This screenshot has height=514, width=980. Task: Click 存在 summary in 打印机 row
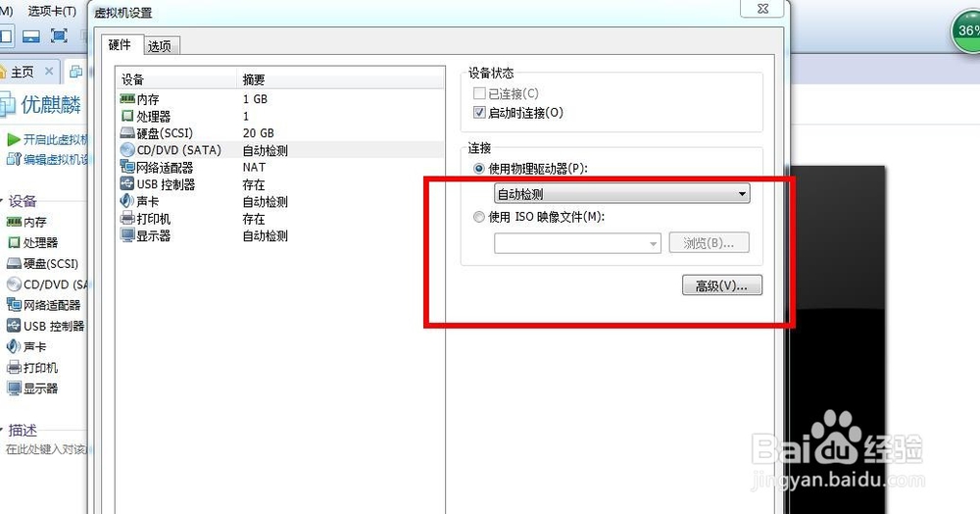pos(254,219)
